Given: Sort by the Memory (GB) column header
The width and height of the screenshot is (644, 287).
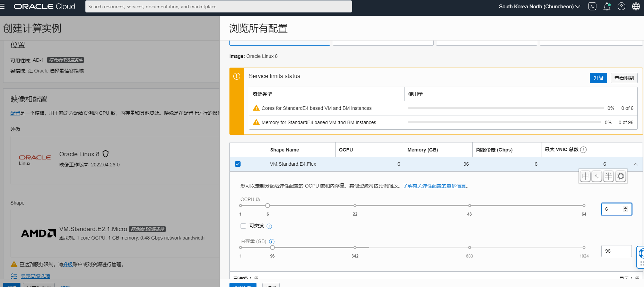Looking at the screenshot, I should [x=423, y=150].
